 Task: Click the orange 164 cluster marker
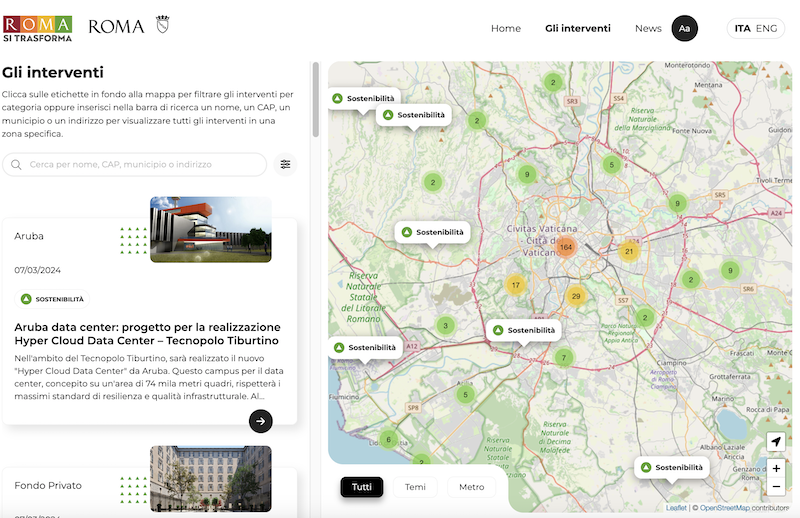point(566,247)
